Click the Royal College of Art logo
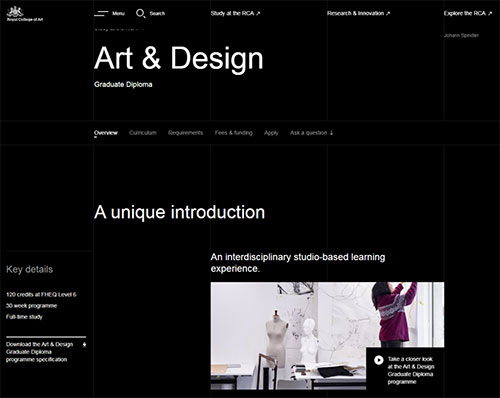 pos(25,14)
